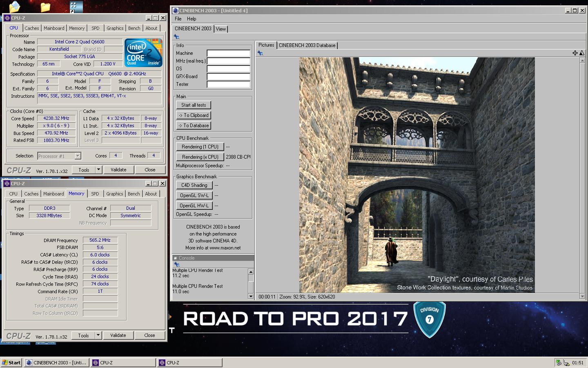Open the CINEBENCH 2003 Database tab
The height and width of the screenshot is (368, 588).
click(307, 45)
